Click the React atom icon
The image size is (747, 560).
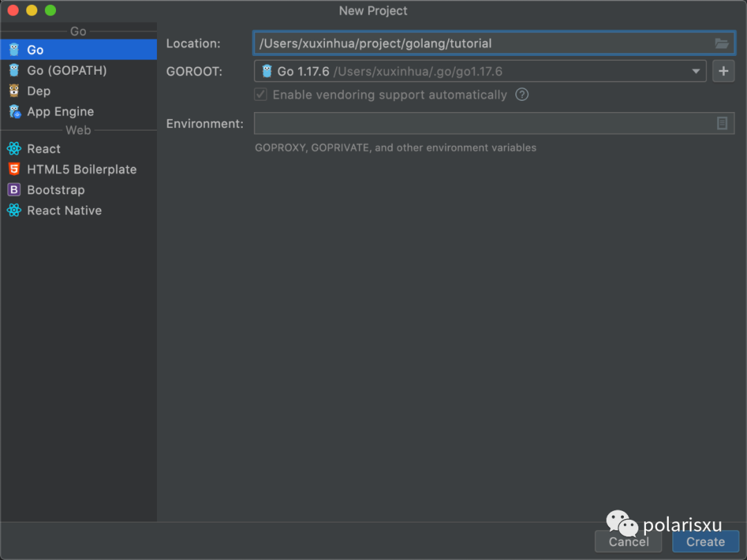14,149
